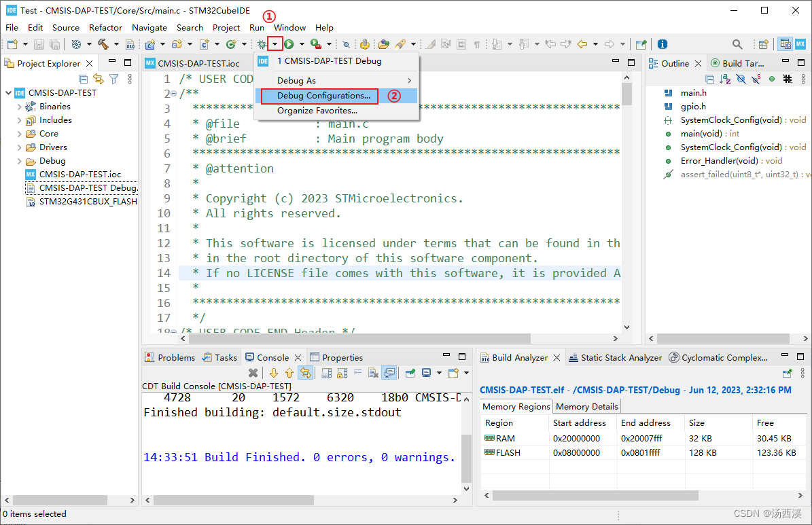
Task: Collapse the CMSIS-DAP-TEST project node
Action: [x=8, y=92]
